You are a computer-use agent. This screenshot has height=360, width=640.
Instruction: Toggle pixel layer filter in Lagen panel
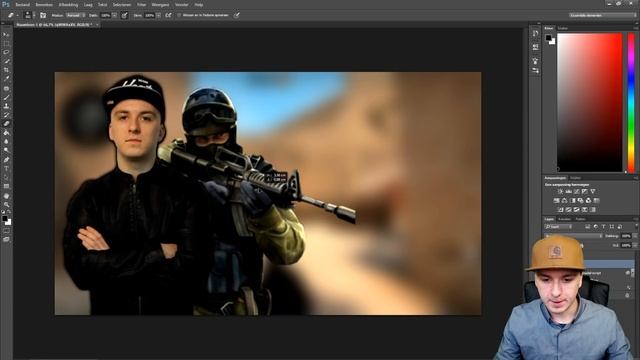tap(588, 227)
